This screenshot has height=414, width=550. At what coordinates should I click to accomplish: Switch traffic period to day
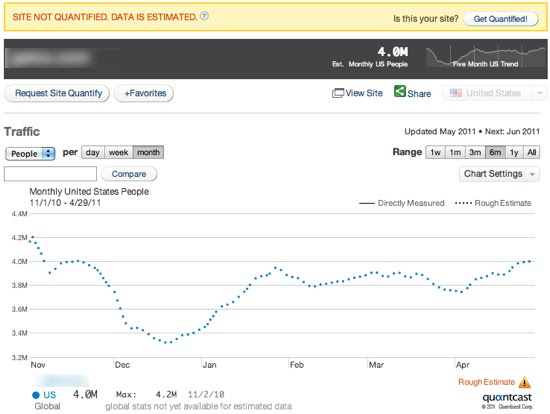[93, 153]
